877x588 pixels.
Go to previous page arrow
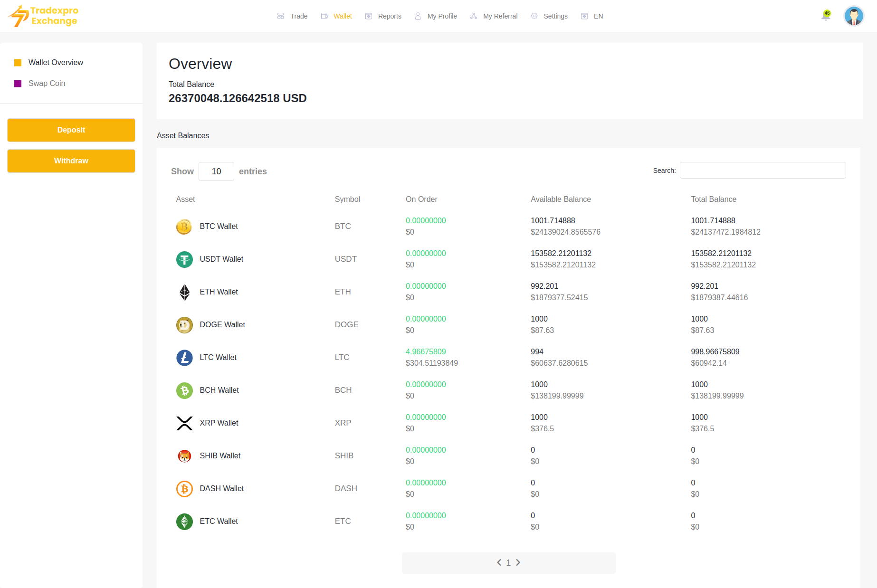(x=499, y=562)
